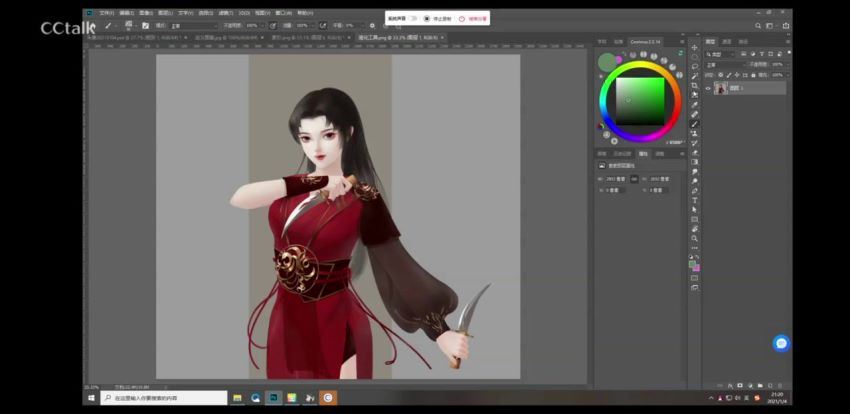
Task: Select the Crop tool
Action: pyautogui.click(x=694, y=85)
